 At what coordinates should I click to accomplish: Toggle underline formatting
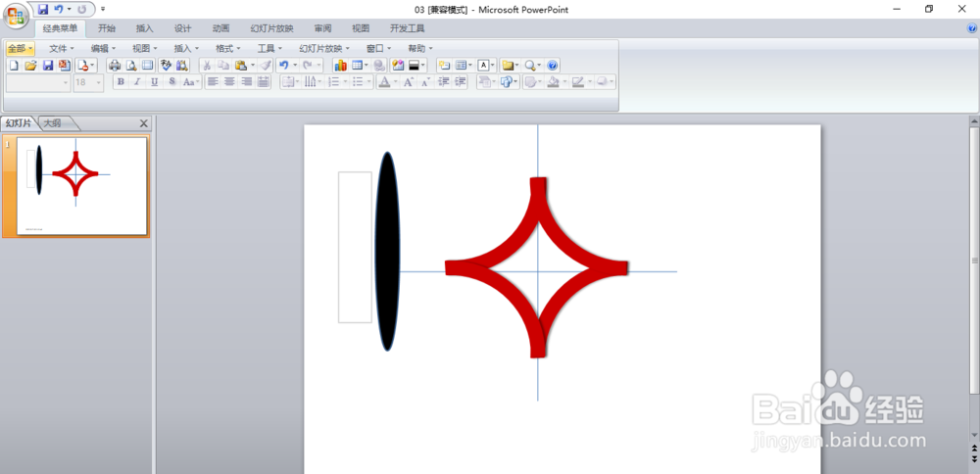(155, 82)
